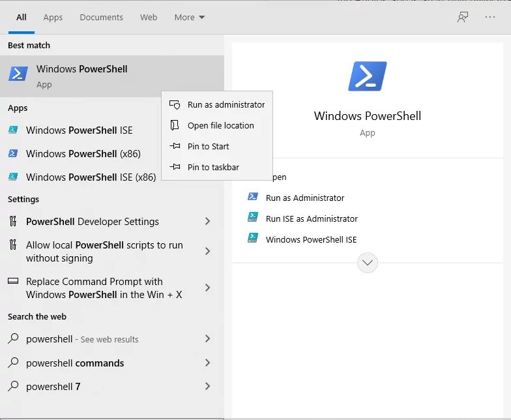This screenshot has height=420, width=511.
Task: Expand arrow for Allow local PowerShell scripts
Action: [207, 251]
